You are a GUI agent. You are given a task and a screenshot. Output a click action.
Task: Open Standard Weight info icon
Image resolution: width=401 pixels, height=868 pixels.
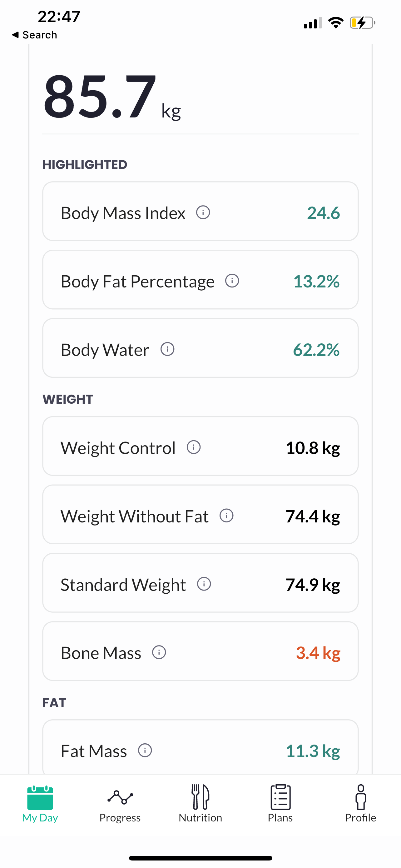(204, 584)
